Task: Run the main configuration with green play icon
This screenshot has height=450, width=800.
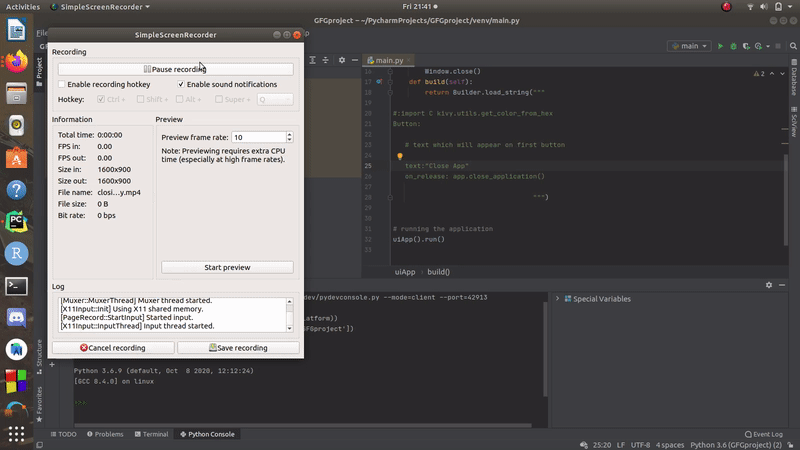Action: click(719, 46)
